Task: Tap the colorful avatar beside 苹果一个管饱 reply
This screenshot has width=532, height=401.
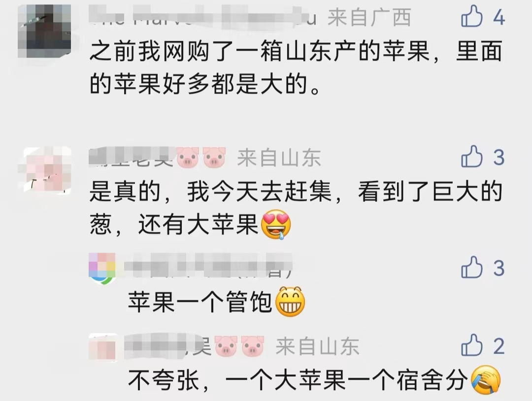Action: click(102, 268)
